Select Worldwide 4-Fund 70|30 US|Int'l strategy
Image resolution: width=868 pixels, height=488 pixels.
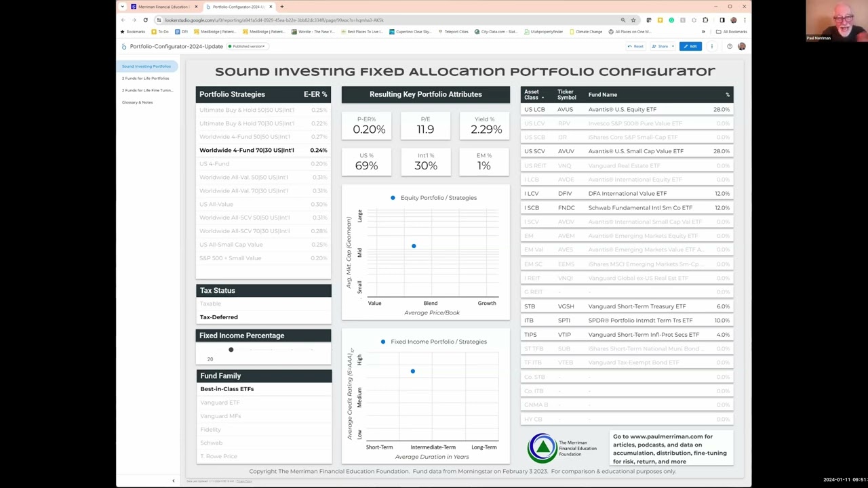263,150
